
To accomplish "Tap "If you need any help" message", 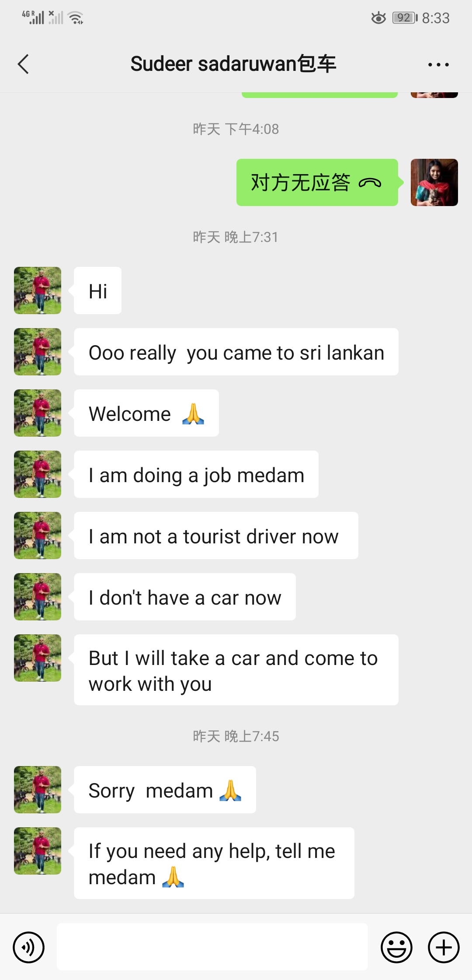I will tap(214, 864).
